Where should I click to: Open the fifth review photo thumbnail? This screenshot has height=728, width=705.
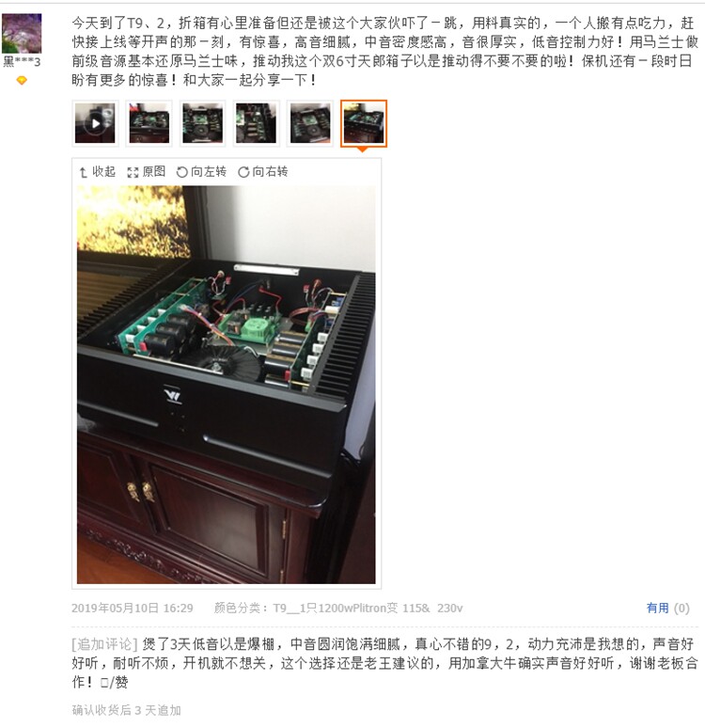pos(310,123)
